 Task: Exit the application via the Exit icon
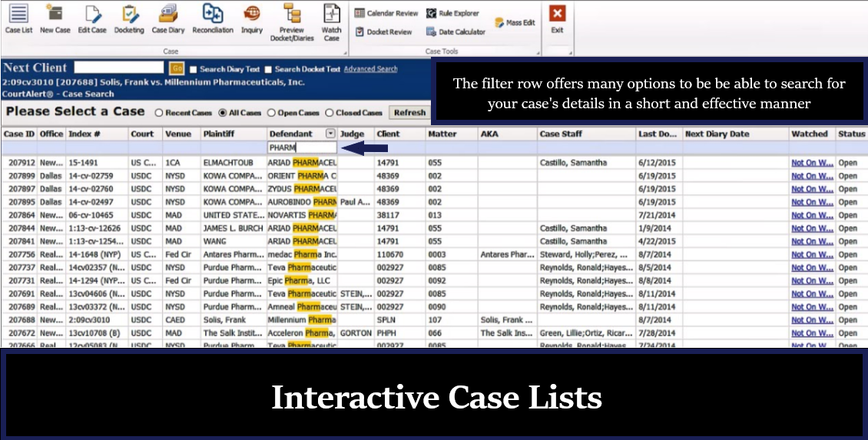[558, 19]
